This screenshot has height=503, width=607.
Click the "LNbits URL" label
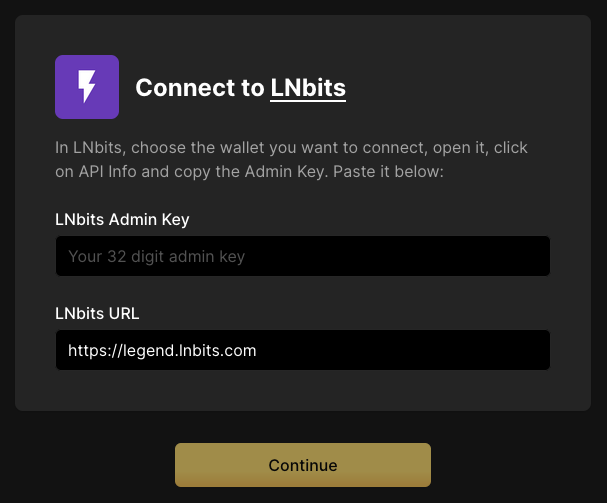(97, 313)
